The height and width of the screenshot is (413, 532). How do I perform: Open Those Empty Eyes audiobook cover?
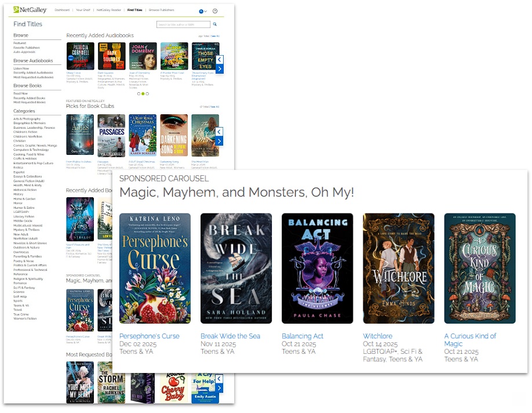(x=205, y=56)
